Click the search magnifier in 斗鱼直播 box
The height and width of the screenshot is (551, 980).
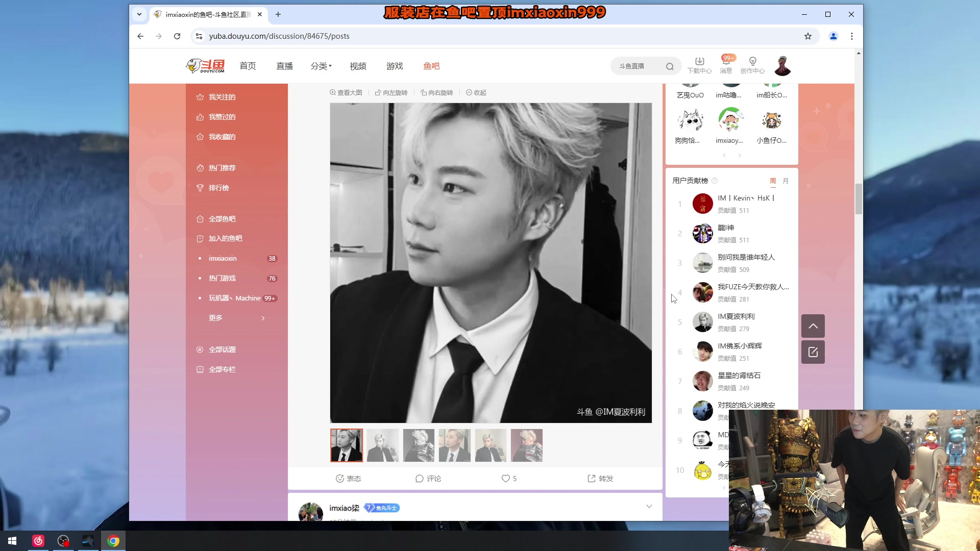pyautogui.click(x=670, y=66)
